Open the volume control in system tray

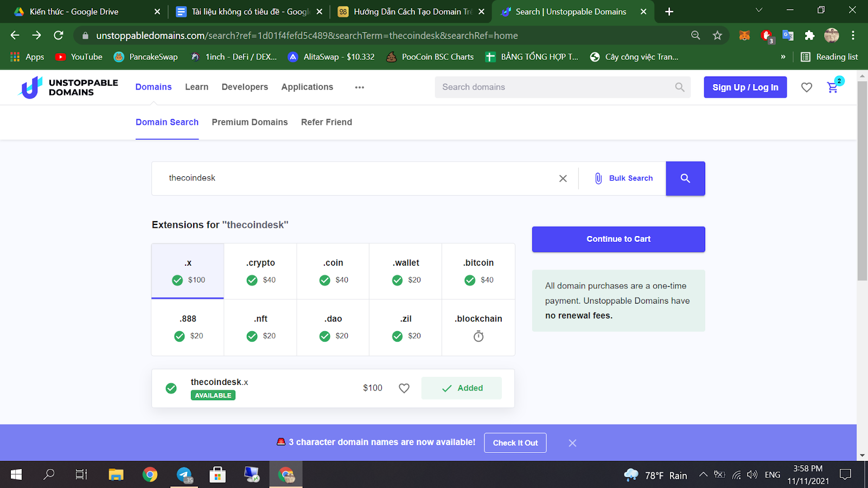[752, 474]
